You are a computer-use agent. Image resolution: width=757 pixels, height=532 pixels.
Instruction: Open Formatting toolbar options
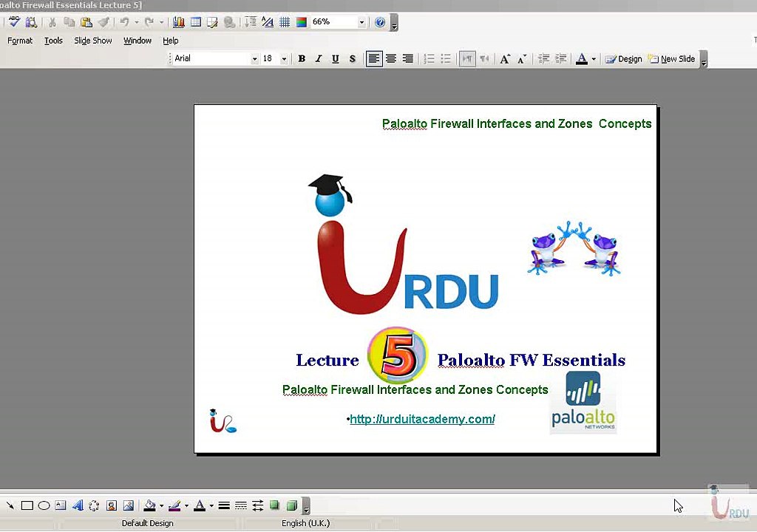[704, 60]
